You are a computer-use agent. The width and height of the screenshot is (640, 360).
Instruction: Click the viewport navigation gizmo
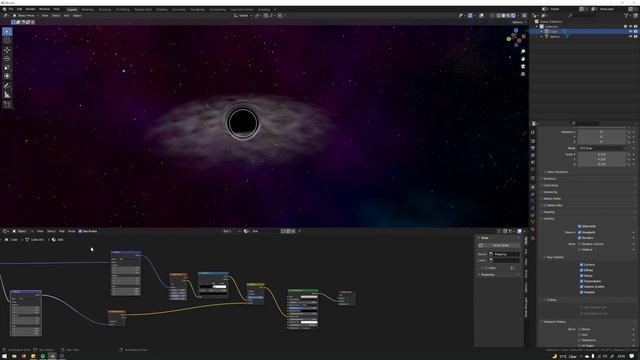point(516,38)
